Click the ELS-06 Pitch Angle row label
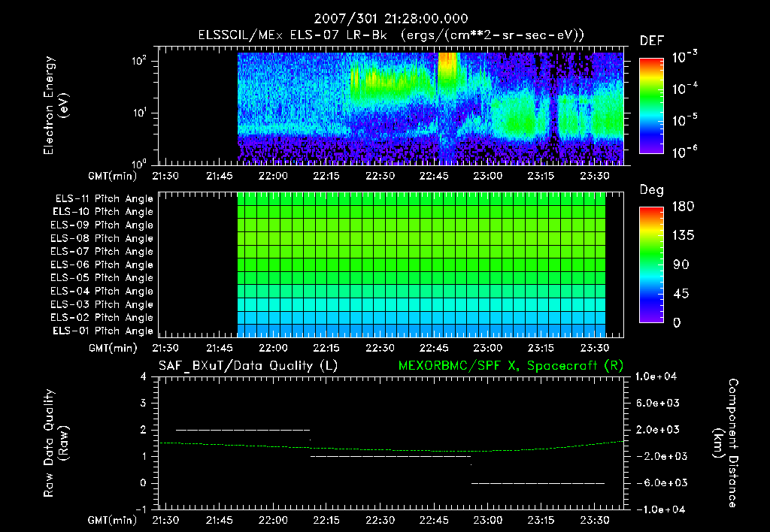The width and height of the screenshot is (770, 532). (x=102, y=265)
